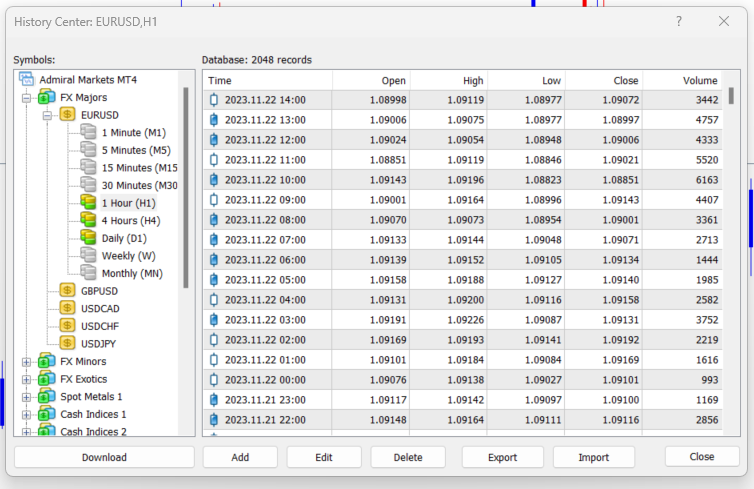Click the close value 1.09116
The height and width of the screenshot is (489, 754).
coord(621,420)
